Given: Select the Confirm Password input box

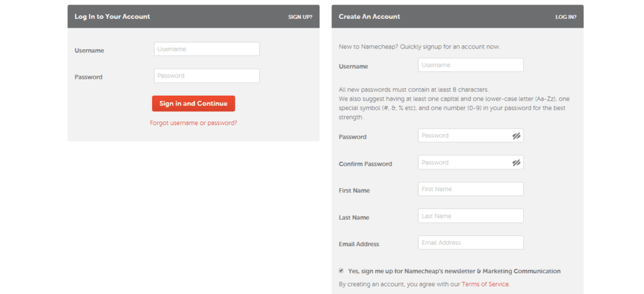Looking at the screenshot, I should tap(464, 162).
